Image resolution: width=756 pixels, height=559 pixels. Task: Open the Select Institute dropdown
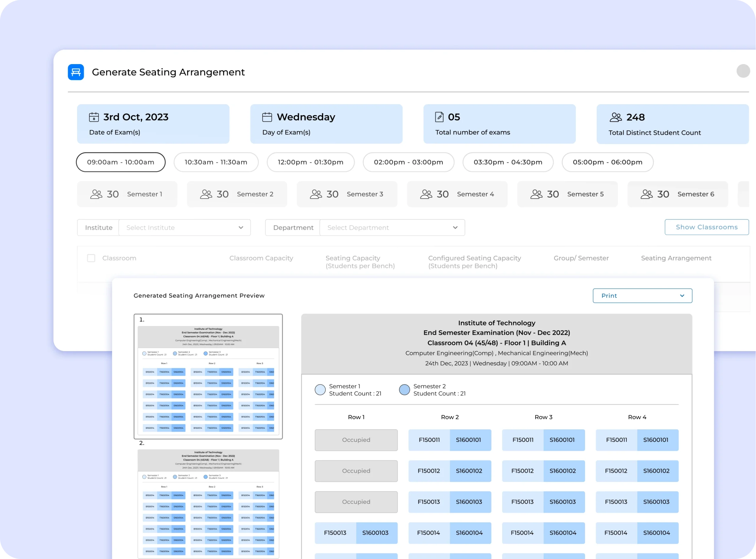coord(185,228)
